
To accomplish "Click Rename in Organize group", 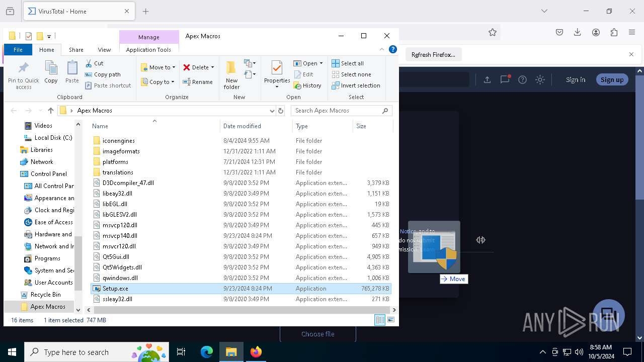I will (x=198, y=82).
